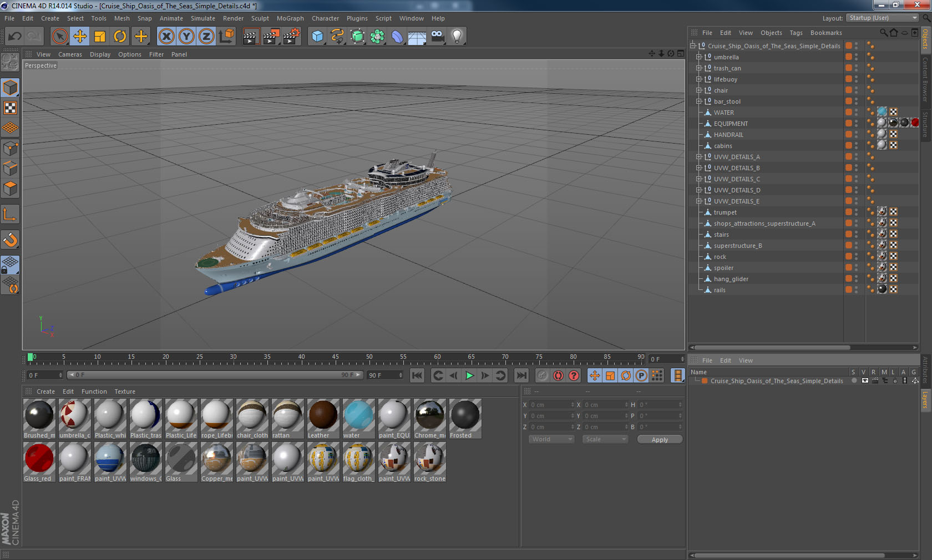Click the Undo arrow icon
The width and height of the screenshot is (932, 560).
[14, 37]
